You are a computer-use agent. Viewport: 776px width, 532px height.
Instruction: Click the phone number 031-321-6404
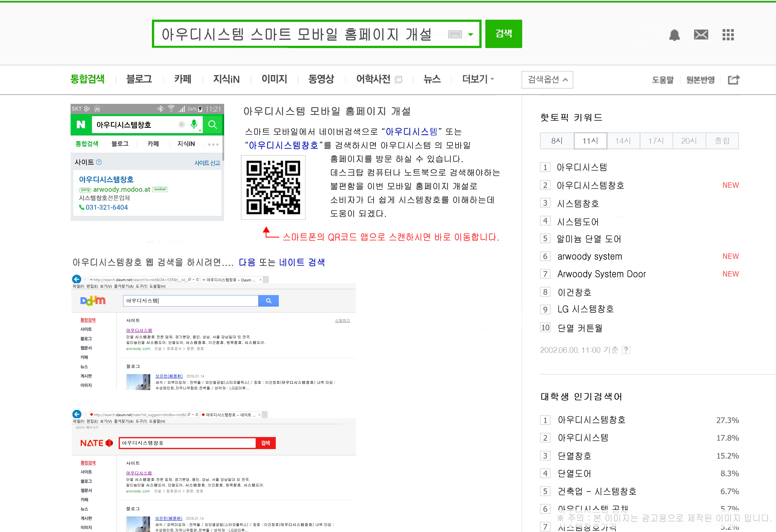106,207
